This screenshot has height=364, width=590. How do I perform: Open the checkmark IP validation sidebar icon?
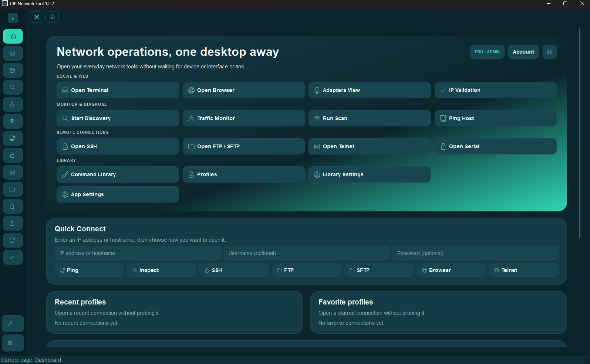(13, 257)
